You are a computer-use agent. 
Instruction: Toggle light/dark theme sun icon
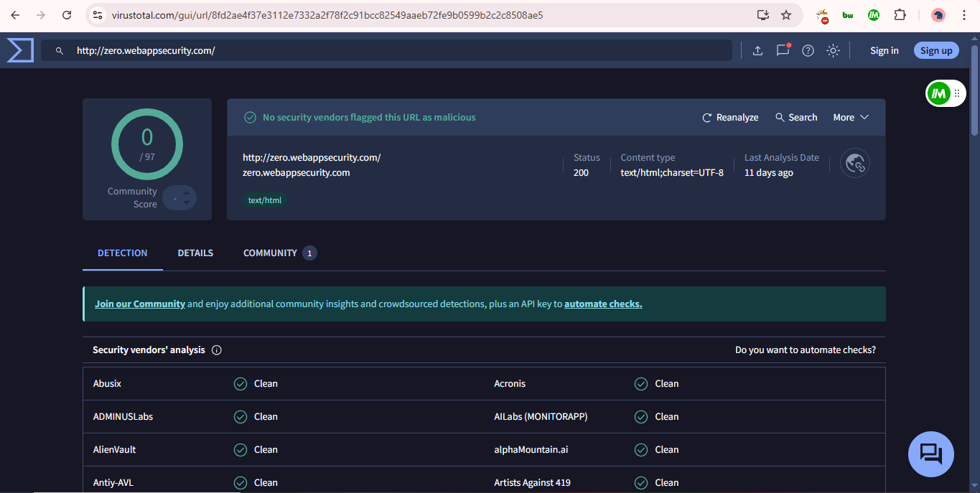(x=833, y=50)
